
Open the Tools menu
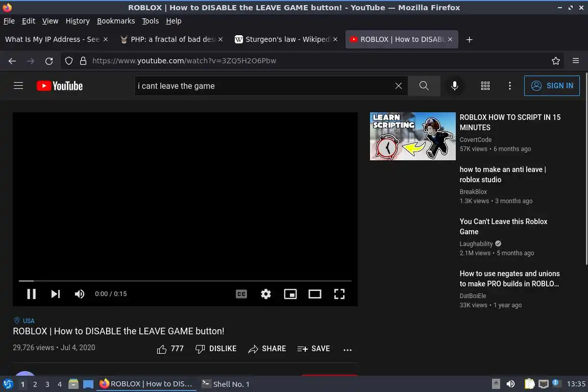[x=151, y=21]
